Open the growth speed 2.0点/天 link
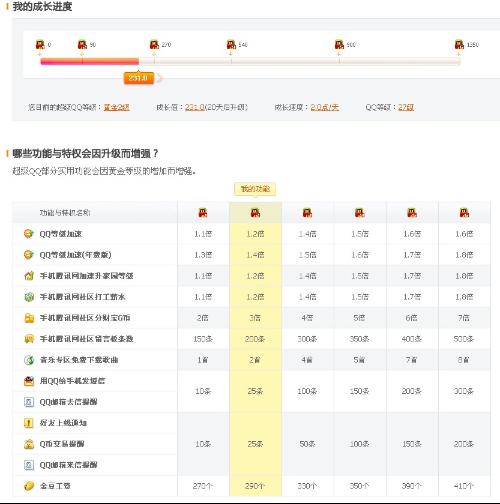The width and height of the screenshot is (500, 504). 325,107
